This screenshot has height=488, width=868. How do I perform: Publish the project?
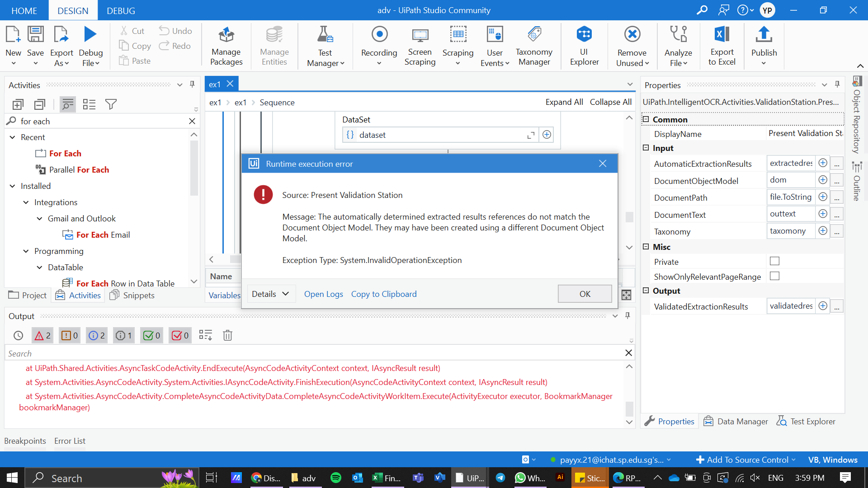pyautogui.click(x=764, y=46)
